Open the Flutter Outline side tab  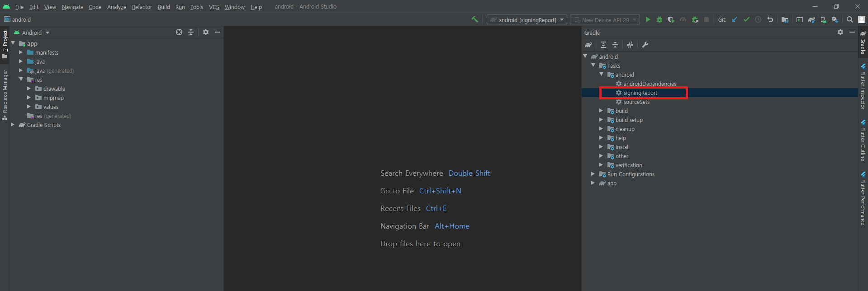[863, 140]
